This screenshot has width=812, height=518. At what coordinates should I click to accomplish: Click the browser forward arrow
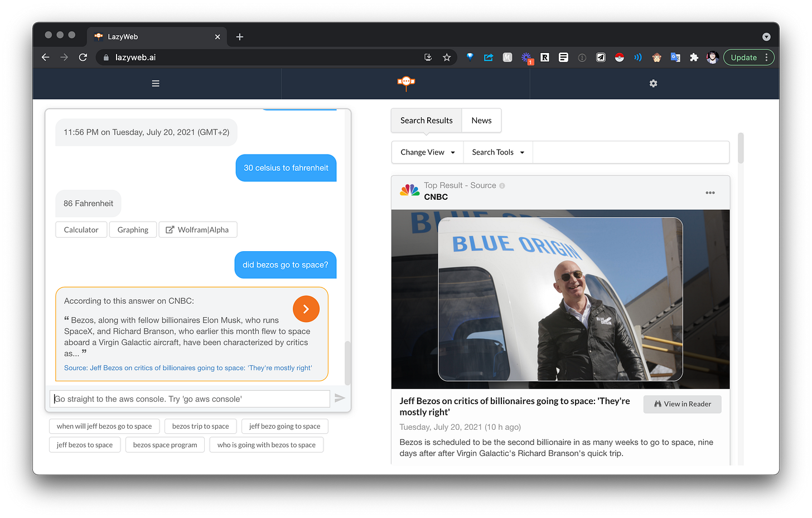click(64, 57)
